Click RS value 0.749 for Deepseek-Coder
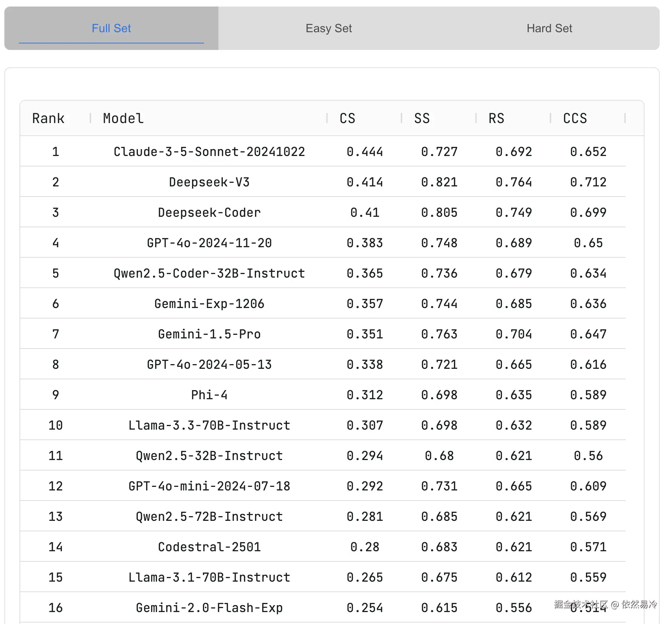 point(514,212)
